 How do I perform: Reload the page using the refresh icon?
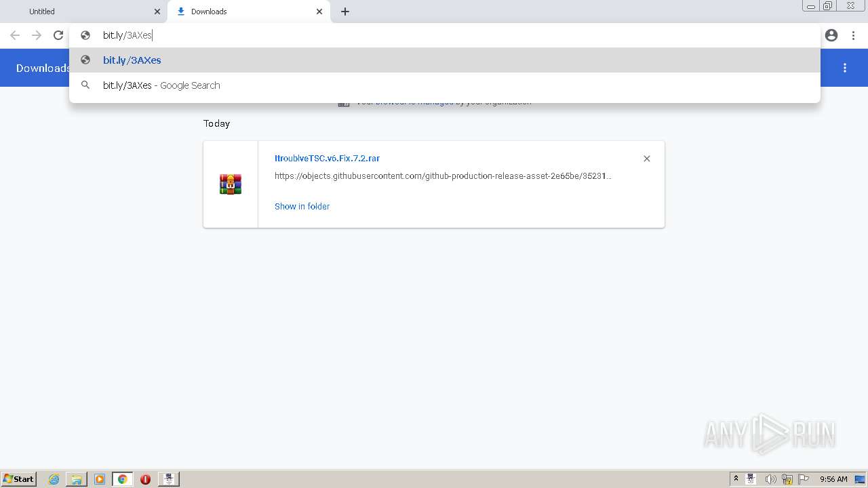(x=58, y=35)
